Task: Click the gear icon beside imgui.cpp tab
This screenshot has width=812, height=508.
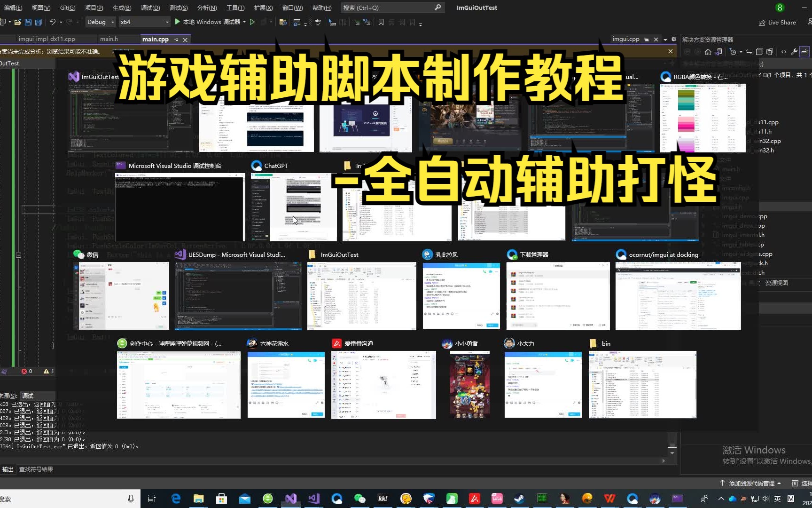Action: pos(674,39)
